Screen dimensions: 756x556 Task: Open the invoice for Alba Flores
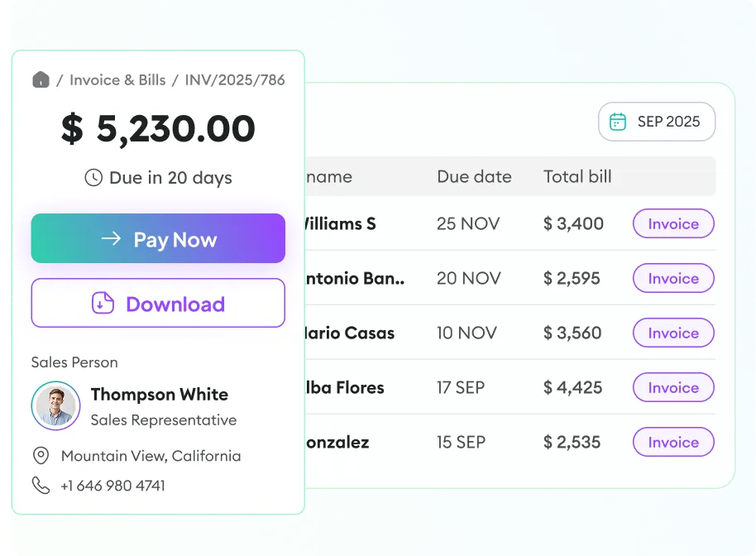[672, 387]
